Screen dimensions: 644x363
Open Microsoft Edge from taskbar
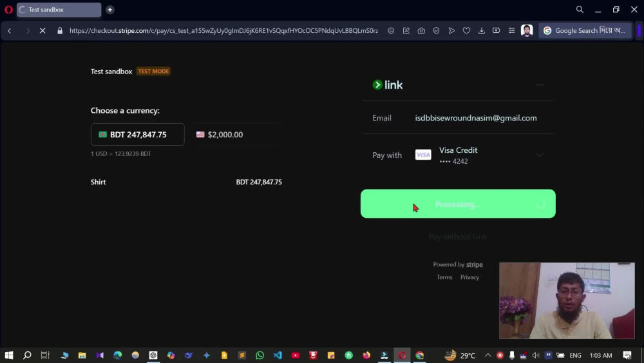point(117,355)
